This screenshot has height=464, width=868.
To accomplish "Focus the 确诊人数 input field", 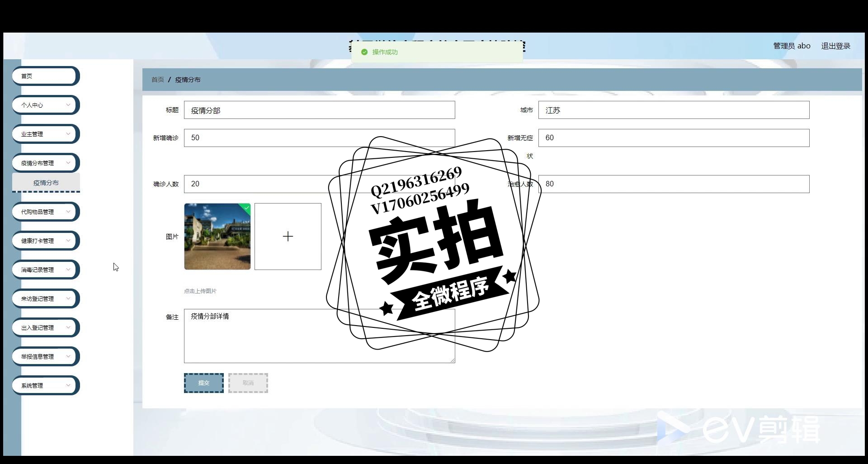I will click(x=319, y=184).
